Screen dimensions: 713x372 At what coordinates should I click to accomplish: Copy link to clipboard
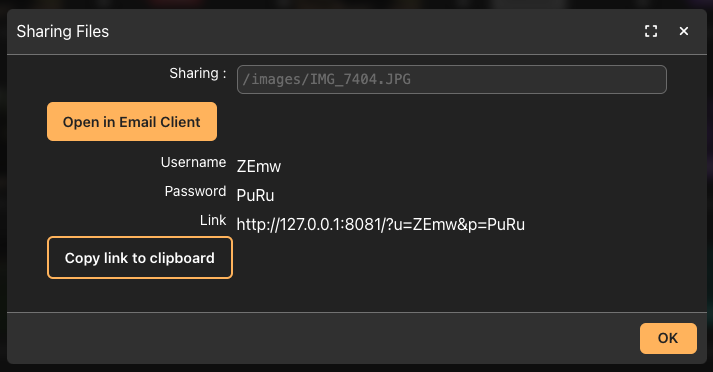(140, 257)
